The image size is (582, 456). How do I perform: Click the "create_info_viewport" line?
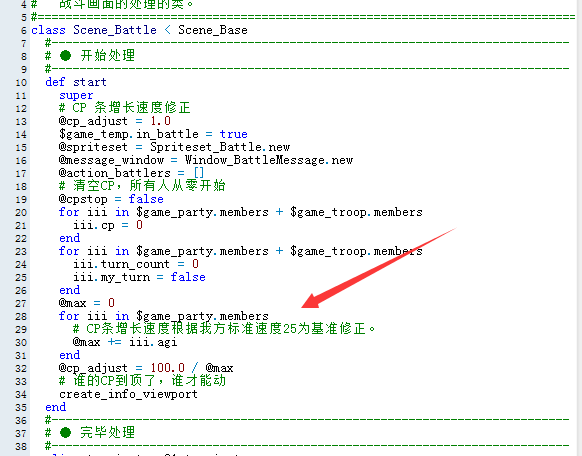[x=128, y=394]
